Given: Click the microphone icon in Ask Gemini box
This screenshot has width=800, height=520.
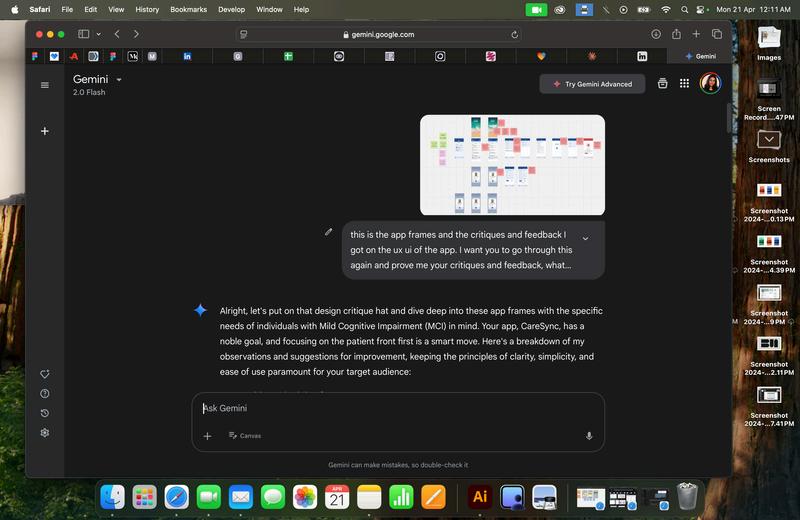Looking at the screenshot, I should click(589, 436).
